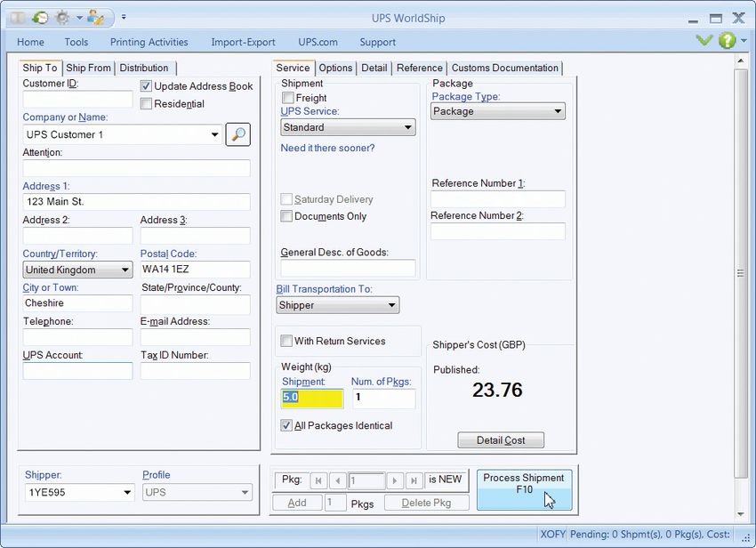
Task: Open the UPS.com ribbon tab
Action: click(318, 42)
